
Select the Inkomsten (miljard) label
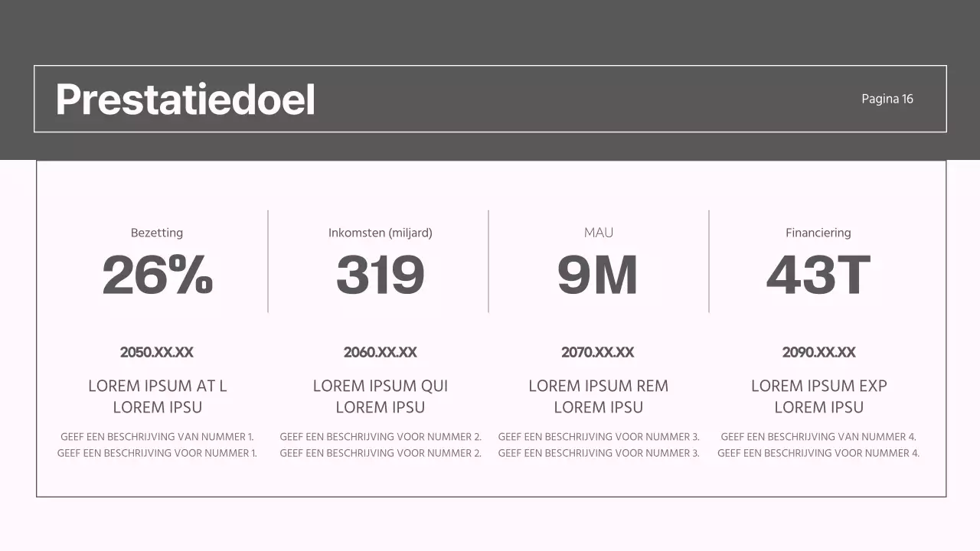[x=381, y=233]
